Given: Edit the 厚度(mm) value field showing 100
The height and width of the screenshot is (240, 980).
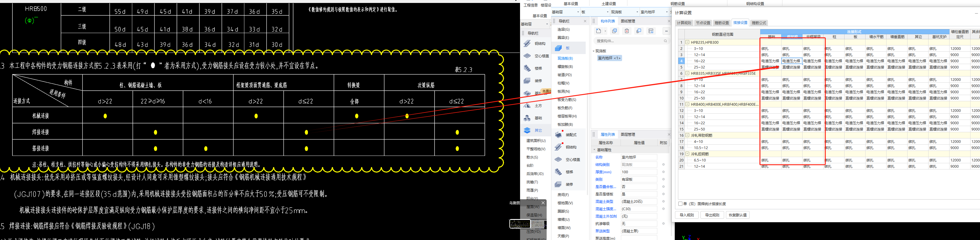Looking at the screenshot, I should (639, 172).
